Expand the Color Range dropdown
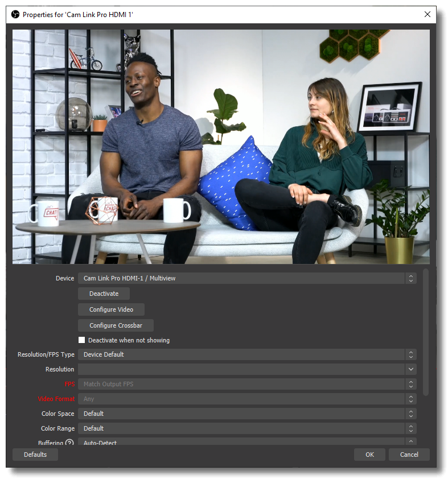Screen dimensions: 448x479 pyautogui.click(x=247, y=428)
